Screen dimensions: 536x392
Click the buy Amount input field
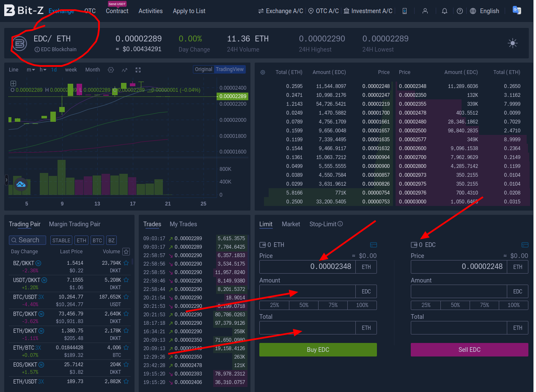[308, 291]
